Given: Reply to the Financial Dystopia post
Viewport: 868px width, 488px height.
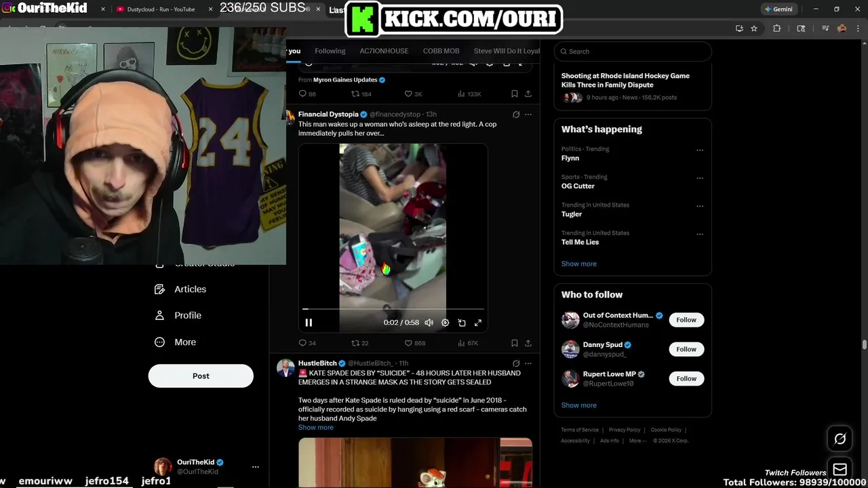Looking at the screenshot, I should click(x=307, y=343).
